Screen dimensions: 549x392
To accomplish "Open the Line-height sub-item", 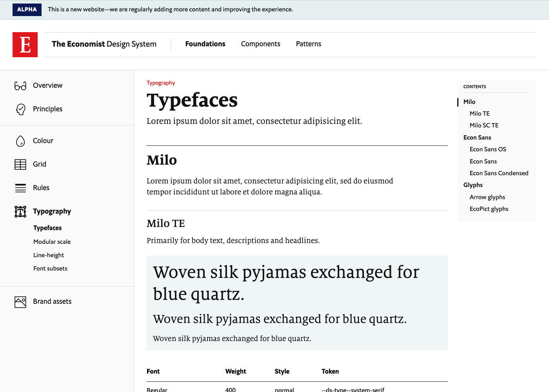I will pyautogui.click(x=49, y=255).
